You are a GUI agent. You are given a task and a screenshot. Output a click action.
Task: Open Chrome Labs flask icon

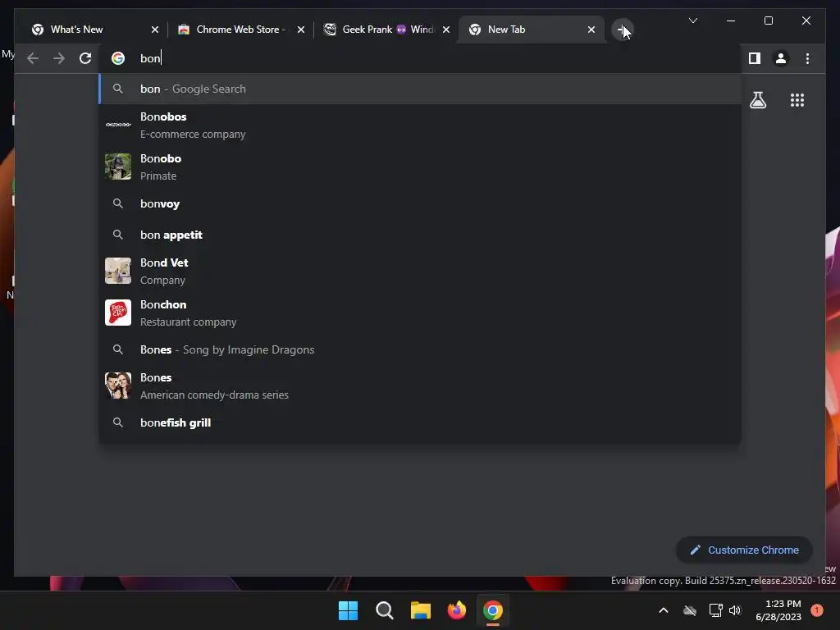pyautogui.click(x=758, y=100)
